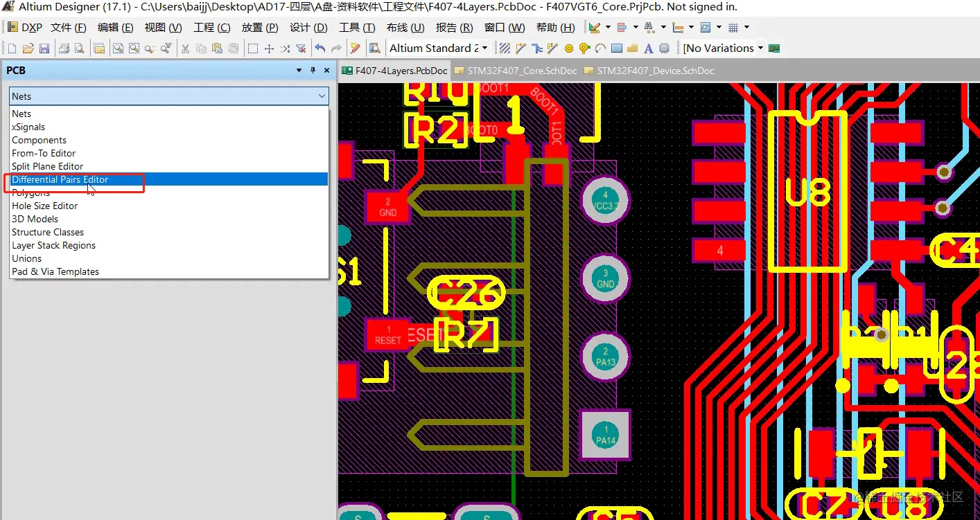Screen dimensions: 980x520
Task: Click the PA13 pad numbered 2
Action: 605,357
